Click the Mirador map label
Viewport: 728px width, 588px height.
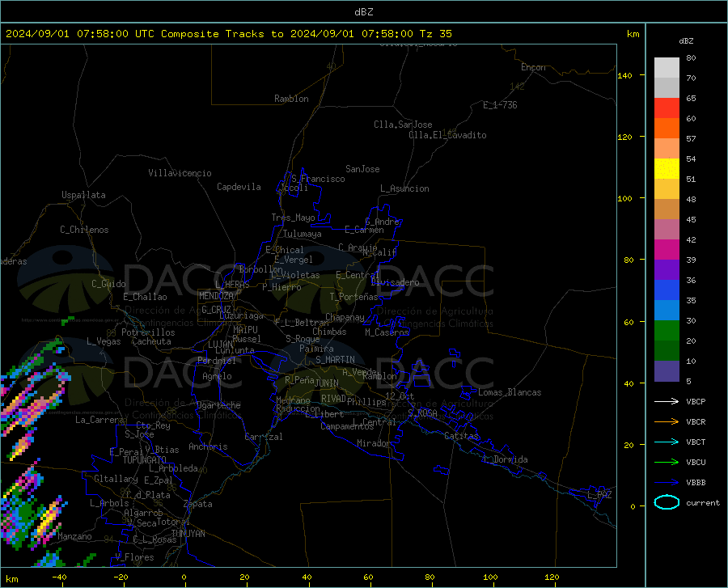pos(374,443)
